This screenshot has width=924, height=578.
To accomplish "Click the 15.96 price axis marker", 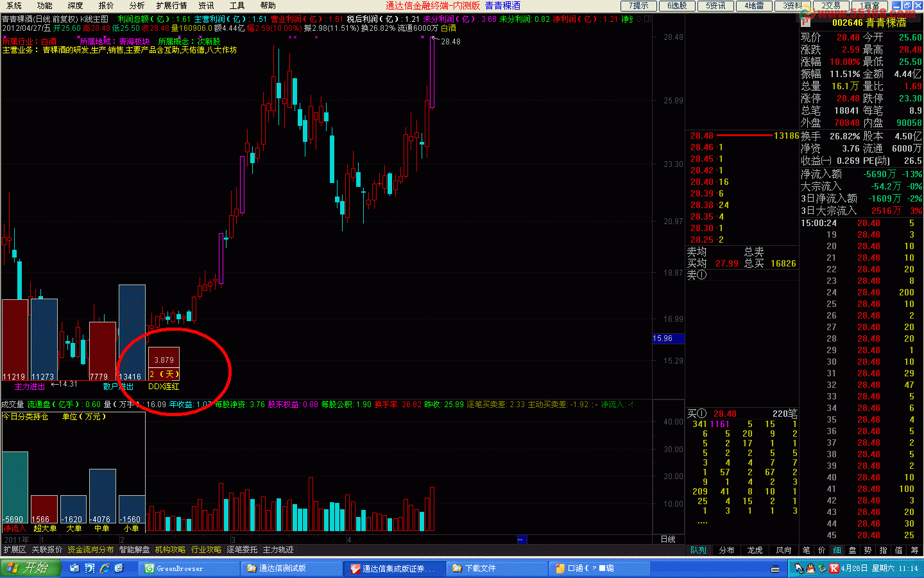I will pyautogui.click(x=668, y=338).
